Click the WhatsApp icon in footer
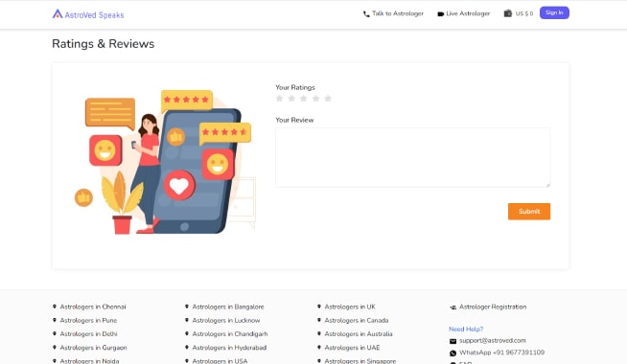 [453, 353]
